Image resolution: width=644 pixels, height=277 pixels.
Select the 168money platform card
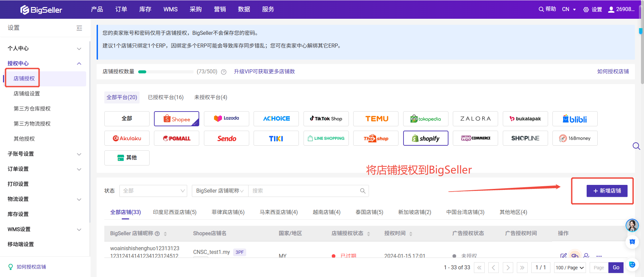pos(575,138)
